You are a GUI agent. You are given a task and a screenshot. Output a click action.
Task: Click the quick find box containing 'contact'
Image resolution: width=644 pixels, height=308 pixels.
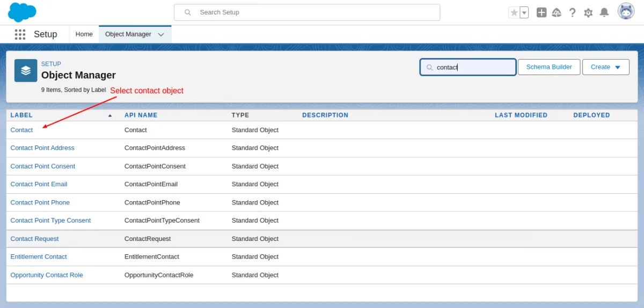(x=468, y=67)
